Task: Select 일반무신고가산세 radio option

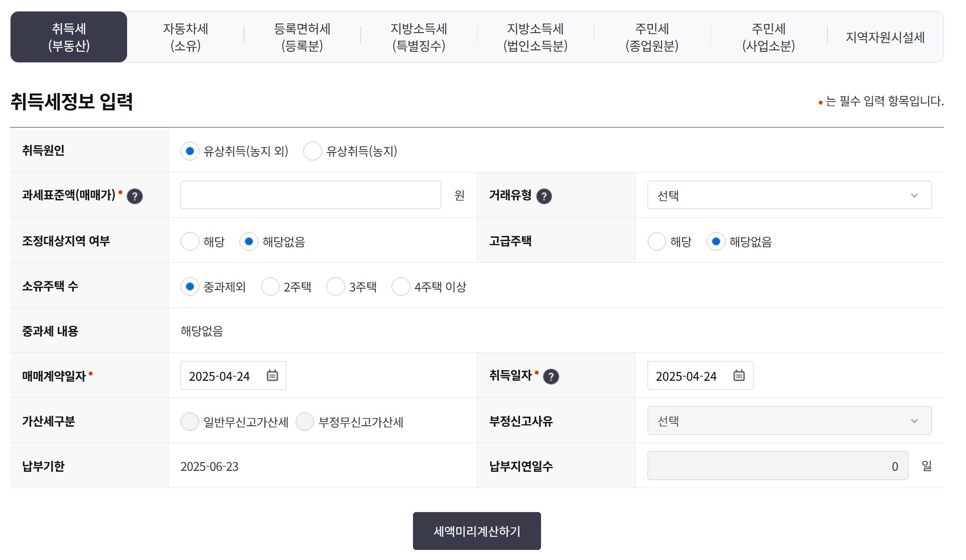Action: point(190,421)
